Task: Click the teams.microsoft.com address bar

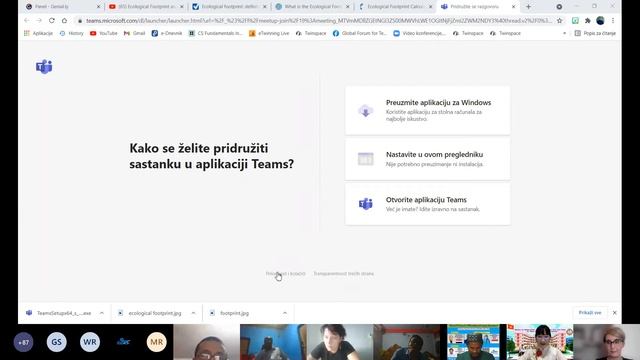Action: 318,20
